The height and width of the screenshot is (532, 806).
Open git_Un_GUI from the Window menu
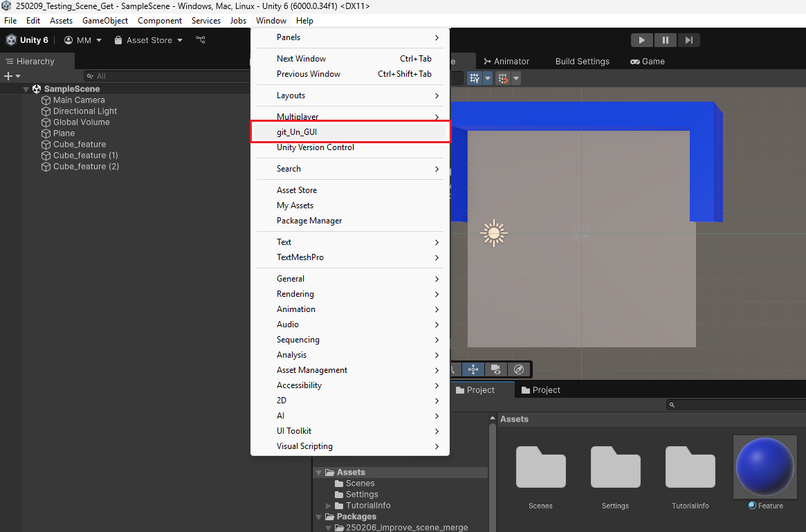pos(350,132)
